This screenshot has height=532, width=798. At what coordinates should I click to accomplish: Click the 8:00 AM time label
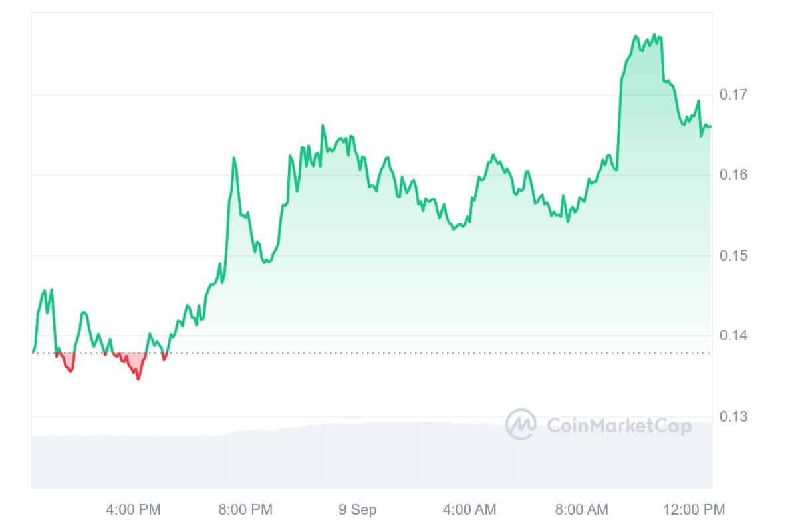click(x=581, y=510)
